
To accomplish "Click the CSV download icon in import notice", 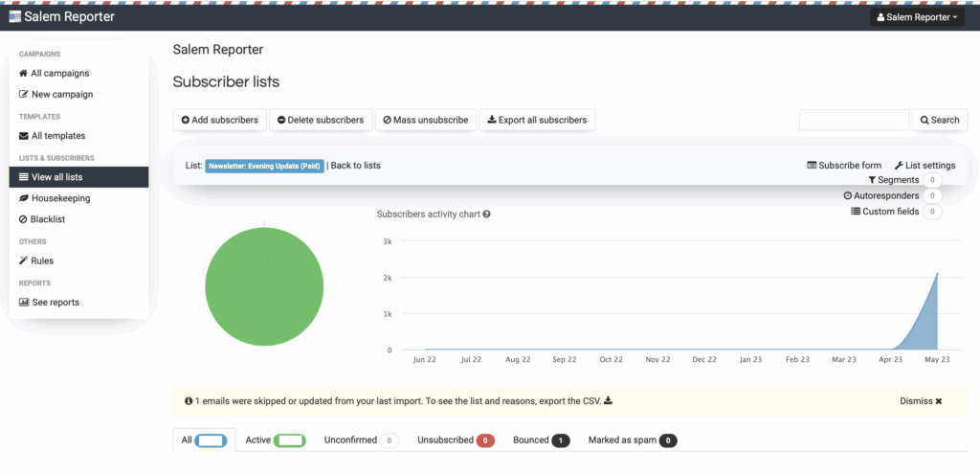I will pos(608,401).
